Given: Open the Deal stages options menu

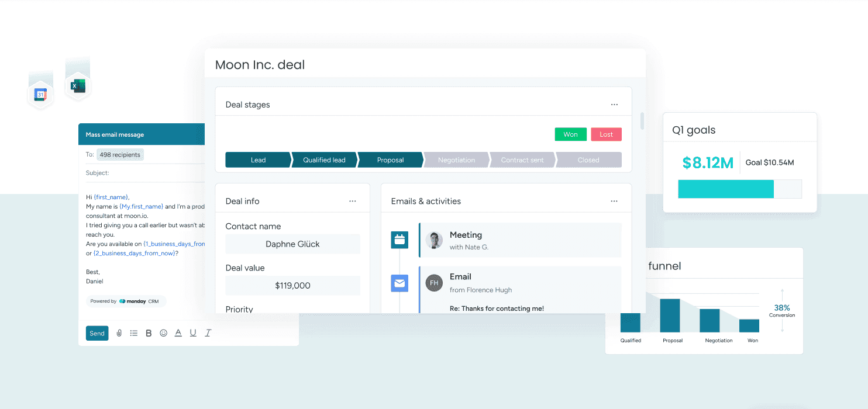Looking at the screenshot, I should point(614,104).
